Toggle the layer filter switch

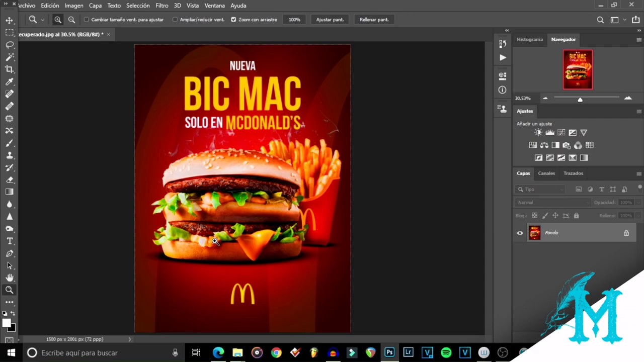click(639, 187)
